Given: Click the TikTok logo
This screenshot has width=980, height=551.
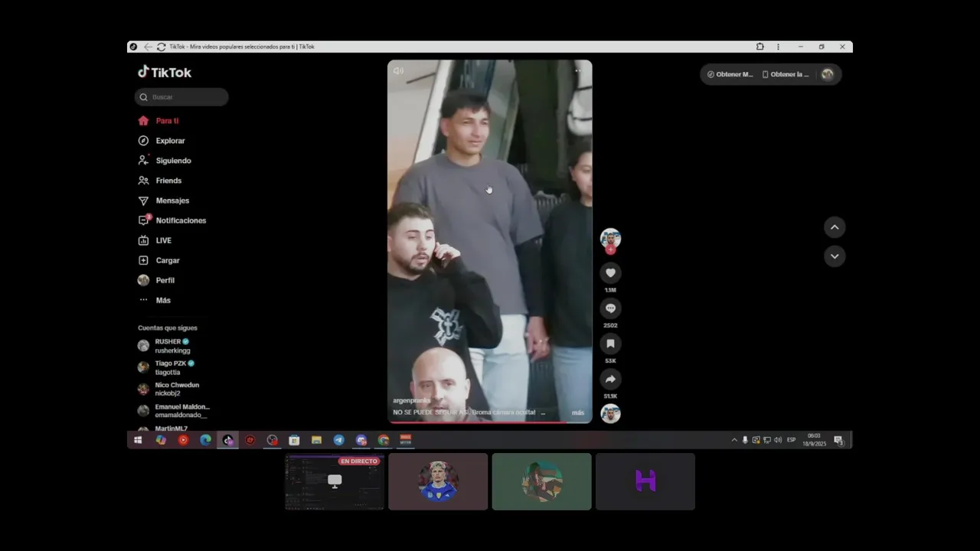Looking at the screenshot, I should click(165, 72).
